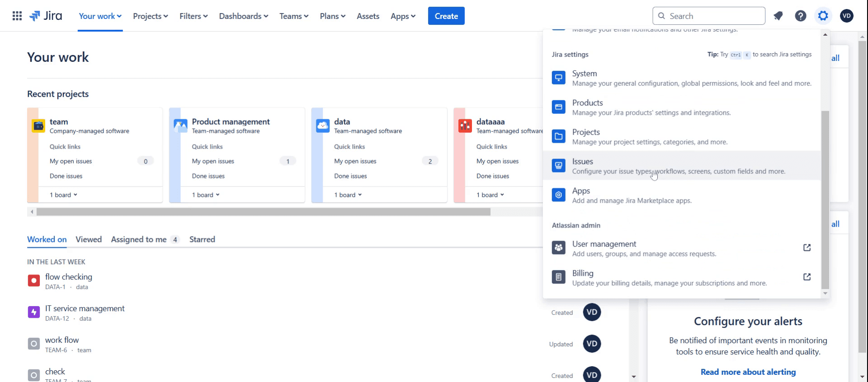Expand 1 board dropdown on team card

[64, 195]
